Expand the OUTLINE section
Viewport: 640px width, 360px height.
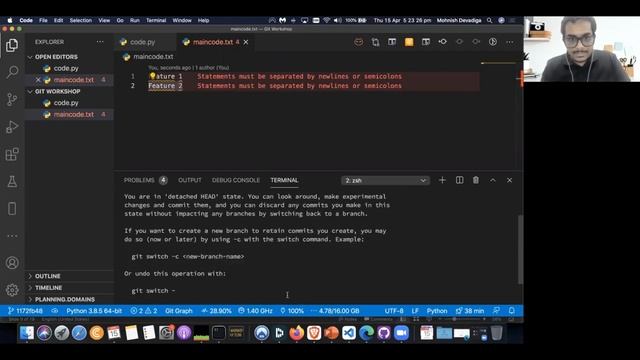[47, 276]
